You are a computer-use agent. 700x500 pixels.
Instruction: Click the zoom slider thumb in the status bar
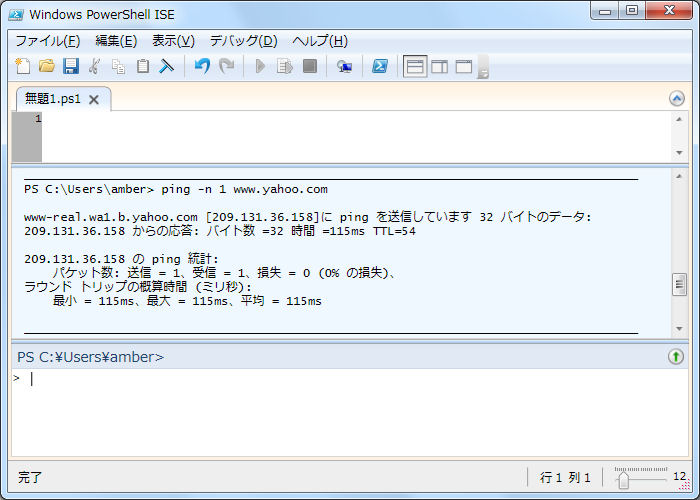(623, 480)
